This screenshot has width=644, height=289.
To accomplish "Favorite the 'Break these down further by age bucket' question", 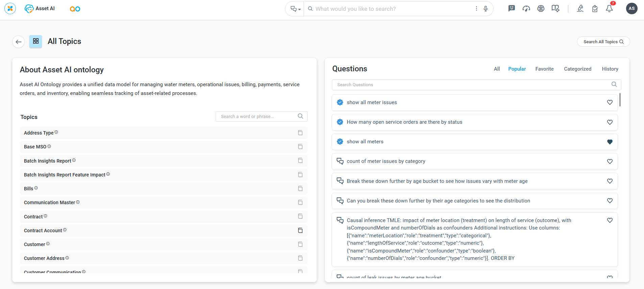I will [610, 181].
